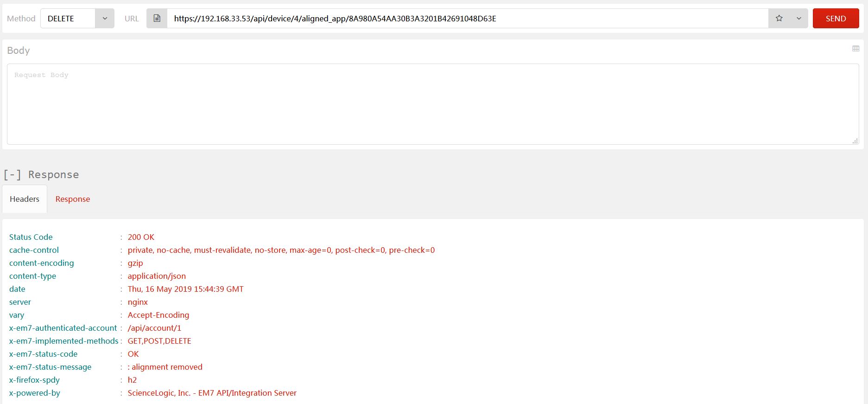Click the /api/account/1 header value
This screenshot has height=404, width=868.
coord(154,328)
